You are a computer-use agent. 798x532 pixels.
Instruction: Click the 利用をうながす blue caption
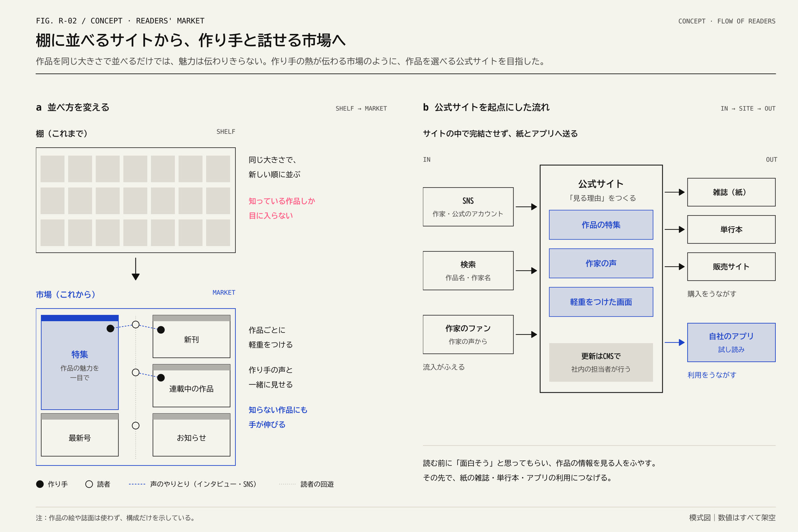click(712, 375)
